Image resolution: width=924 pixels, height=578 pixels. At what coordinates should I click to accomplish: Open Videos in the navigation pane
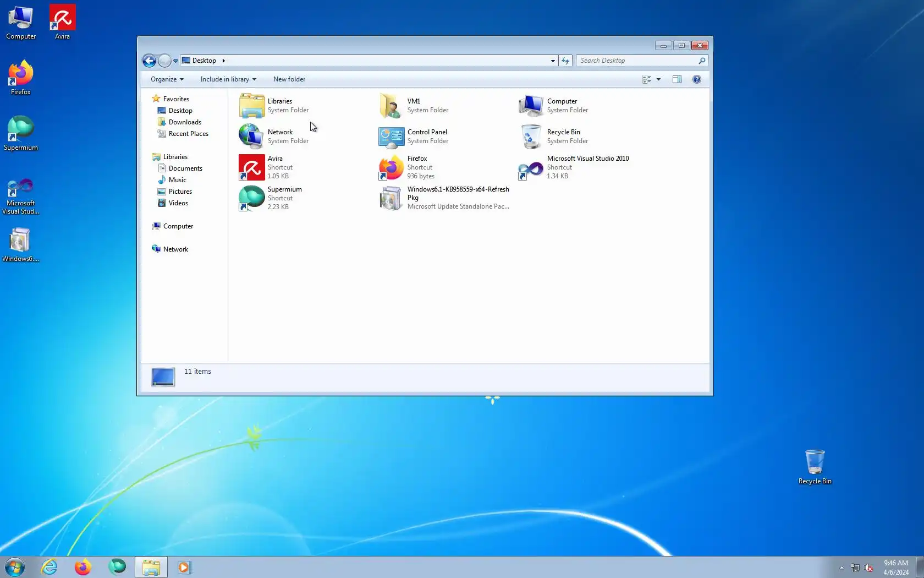(x=178, y=203)
